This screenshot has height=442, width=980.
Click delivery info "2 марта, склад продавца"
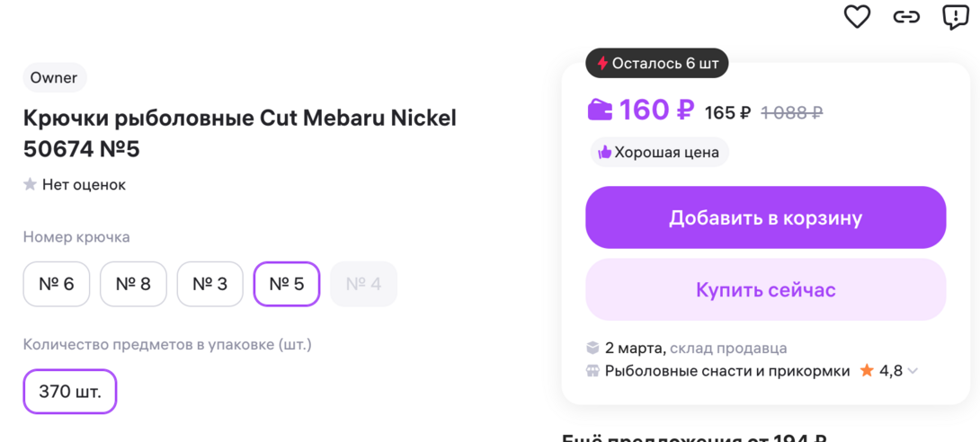pos(695,348)
